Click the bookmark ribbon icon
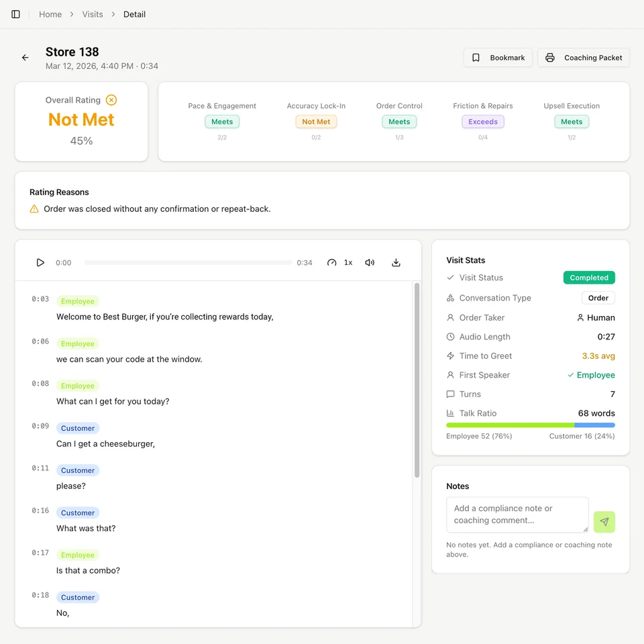Image resolution: width=644 pixels, height=644 pixels. pos(476,58)
